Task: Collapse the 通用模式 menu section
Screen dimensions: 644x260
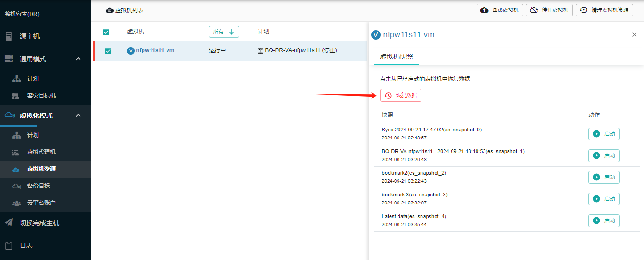Action: (78, 59)
